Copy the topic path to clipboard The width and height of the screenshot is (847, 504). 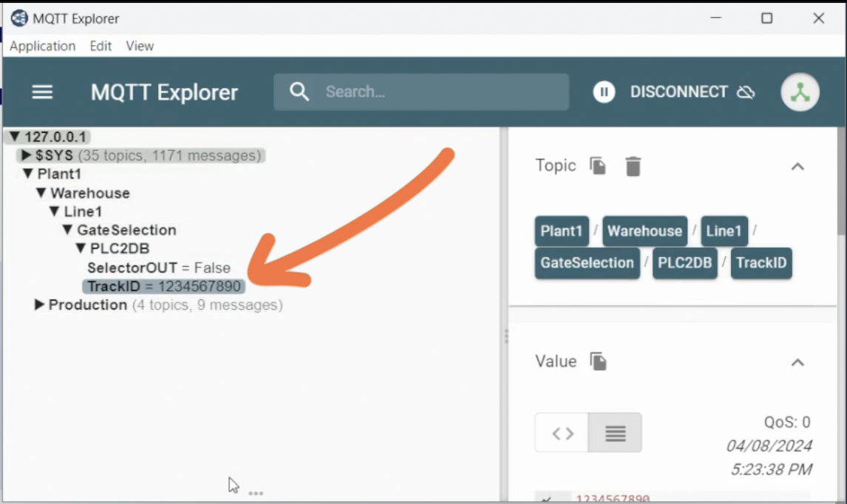(x=598, y=166)
